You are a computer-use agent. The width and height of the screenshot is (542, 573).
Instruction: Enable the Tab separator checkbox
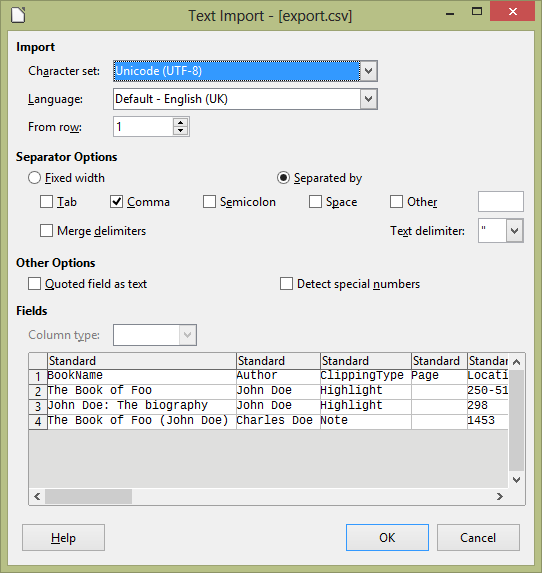click(46, 201)
